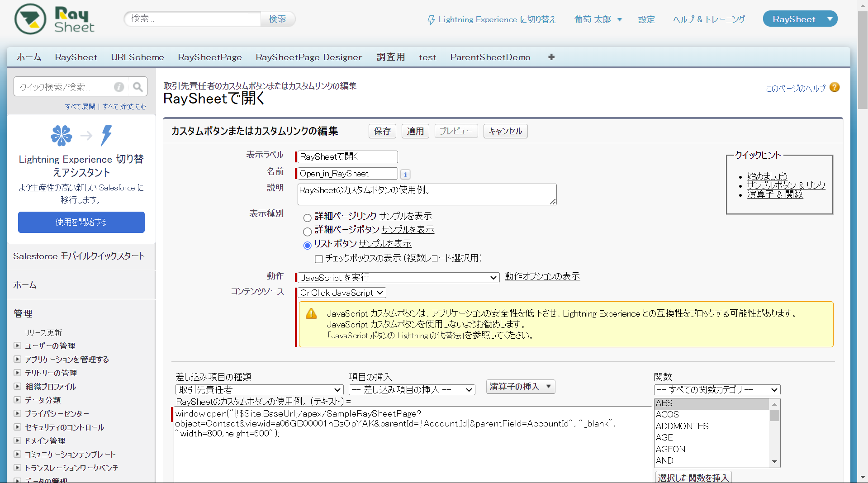Expand アプリケーションを管理する node
The width and height of the screenshot is (868, 483).
coord(17,359)
